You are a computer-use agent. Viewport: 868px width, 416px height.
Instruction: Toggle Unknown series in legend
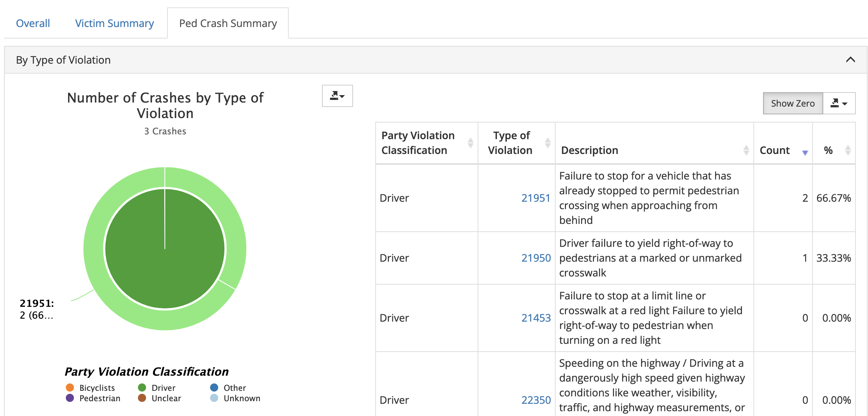coord(241,398)
